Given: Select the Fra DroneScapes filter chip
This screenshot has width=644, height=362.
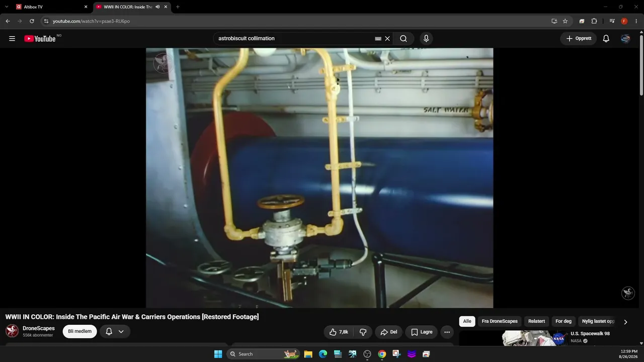Looking at the screenshot, I should 500,321.
